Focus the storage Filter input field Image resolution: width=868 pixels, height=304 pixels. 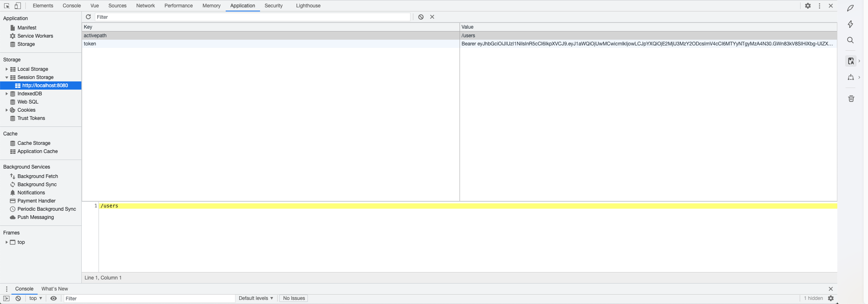[252, 17]
